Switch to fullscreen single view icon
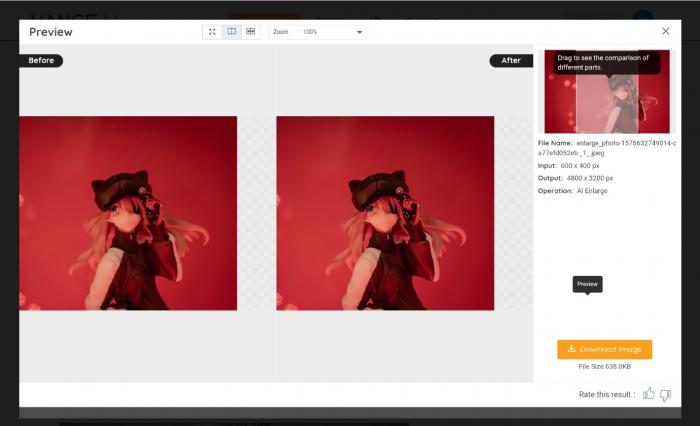The height and width of the screenshot is (426, 700). pyautogui.click(x=212, y=32)
